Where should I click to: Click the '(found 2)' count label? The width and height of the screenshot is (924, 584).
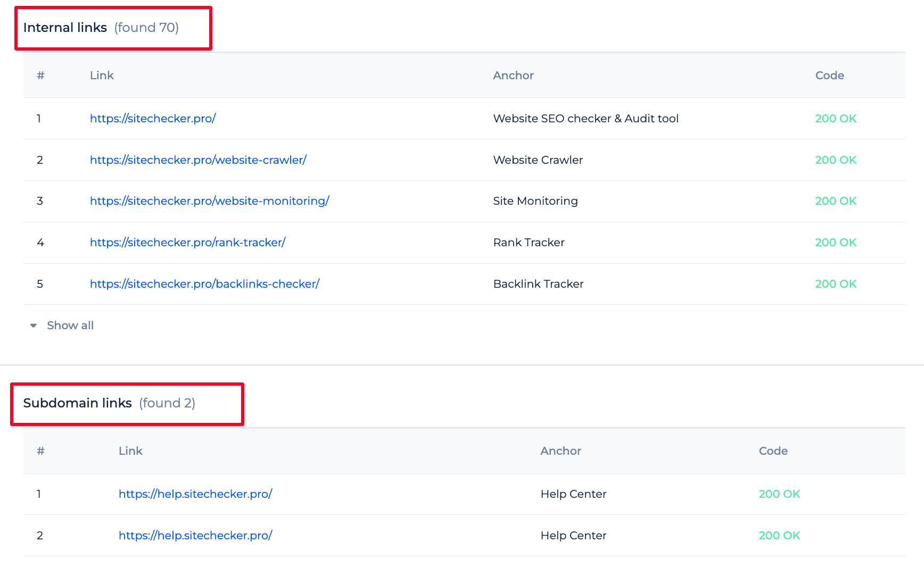pos(167,403)
